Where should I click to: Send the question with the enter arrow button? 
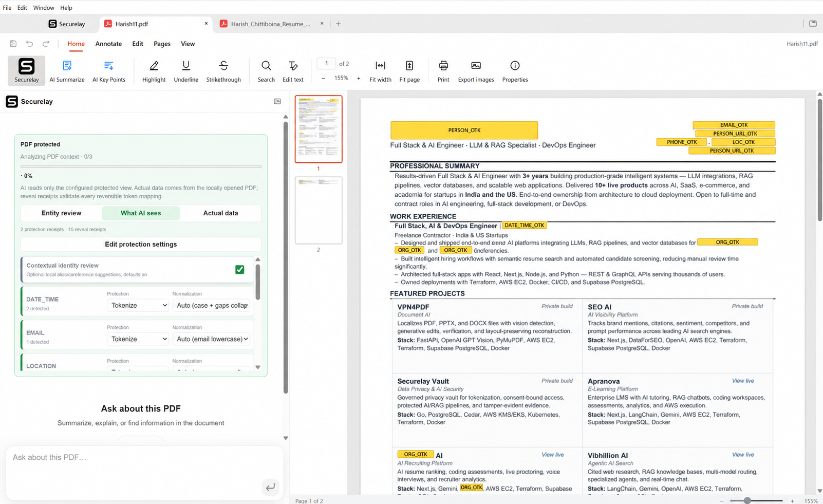click(x=270, y=487)
